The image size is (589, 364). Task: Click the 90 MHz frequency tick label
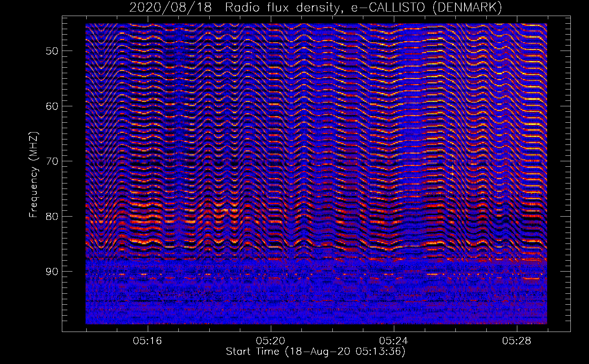tap(52, 272)
